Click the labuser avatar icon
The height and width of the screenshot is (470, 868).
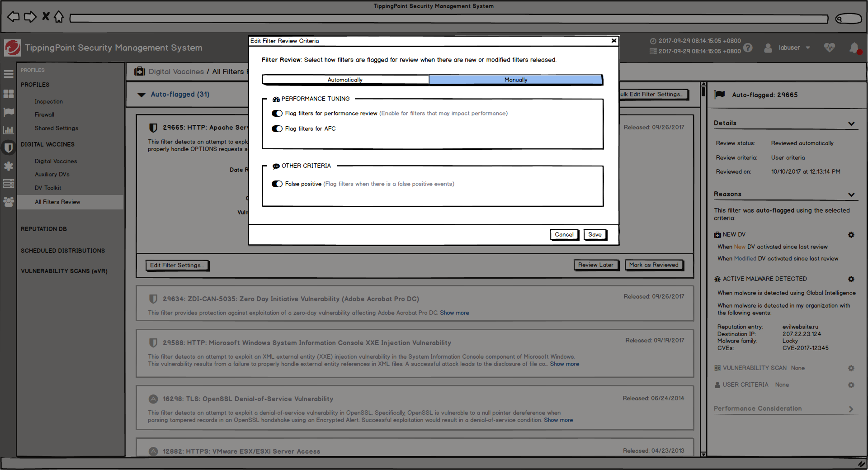click(768, 47)
